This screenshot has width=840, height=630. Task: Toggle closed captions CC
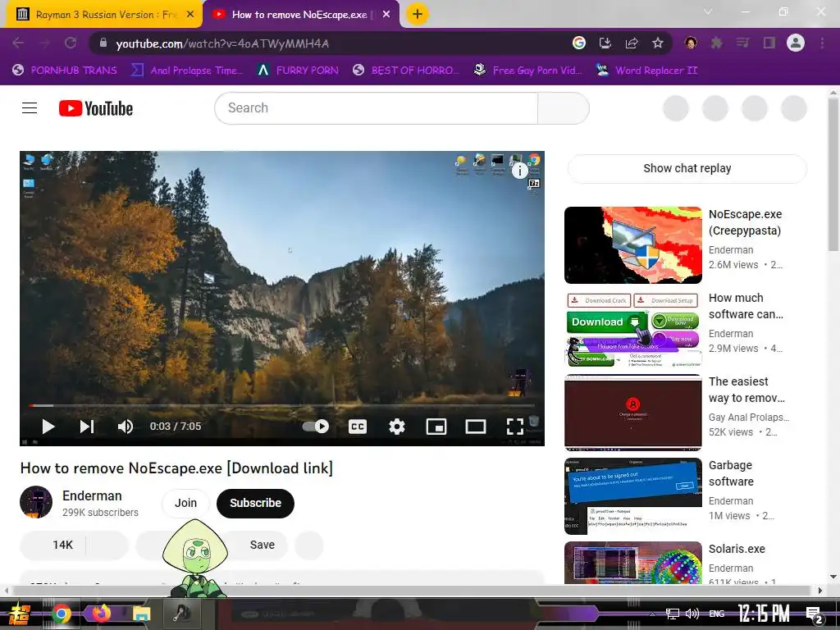click(x=358, y=427)
